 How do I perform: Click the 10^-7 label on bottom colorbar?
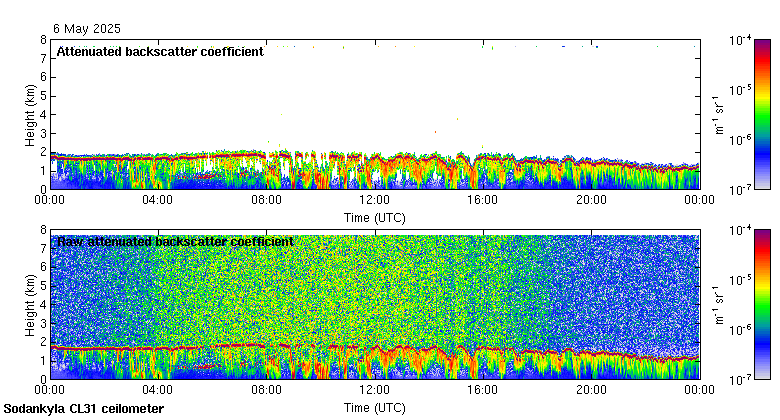click(x=740, y=378)
